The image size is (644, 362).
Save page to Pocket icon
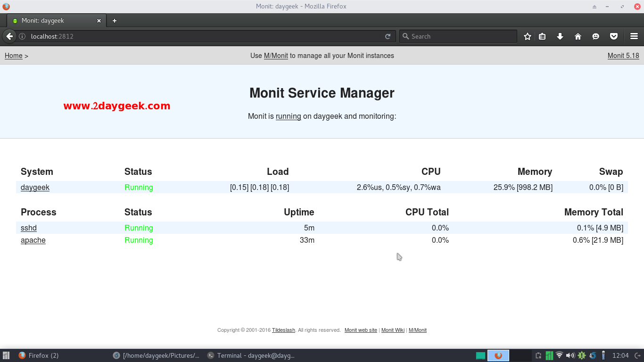[x=614, y=36]
